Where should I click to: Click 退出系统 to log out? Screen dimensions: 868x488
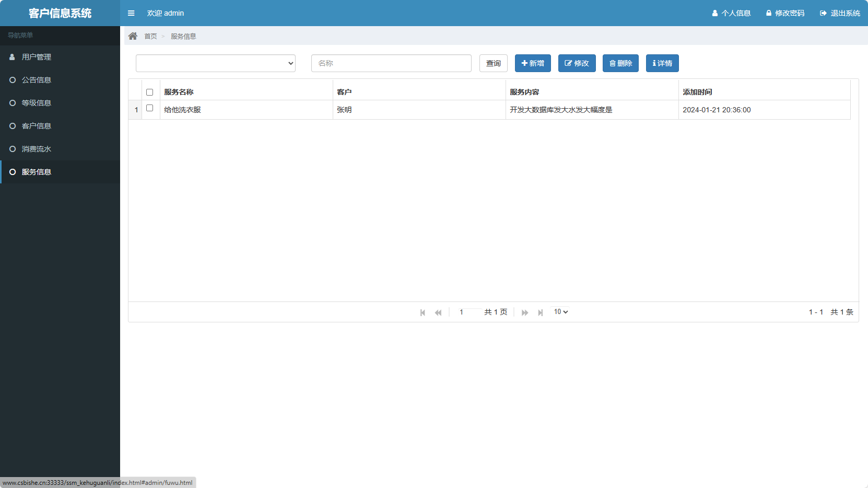839,13
